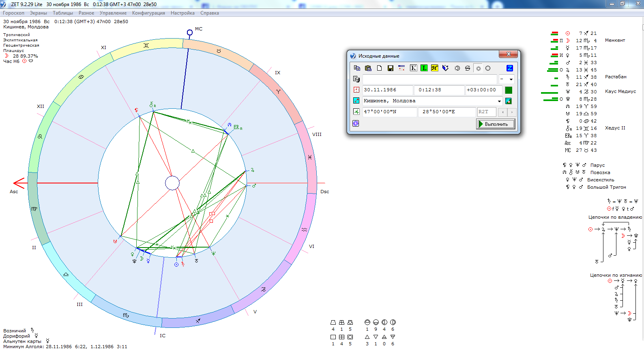Viewport: 644px width, 349px height.
Task: Click the Повозка configuration label
Action: point(600,172)
